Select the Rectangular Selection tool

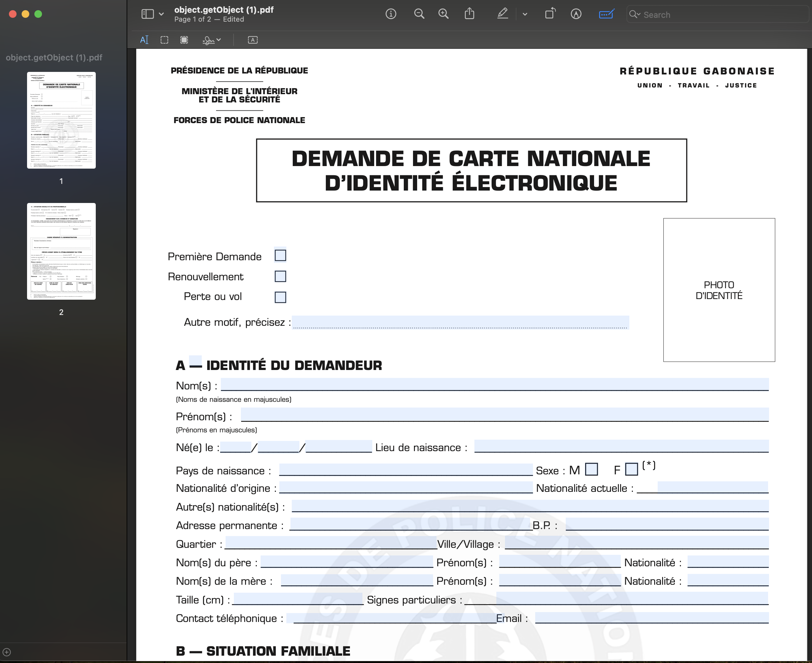(164, 40)
